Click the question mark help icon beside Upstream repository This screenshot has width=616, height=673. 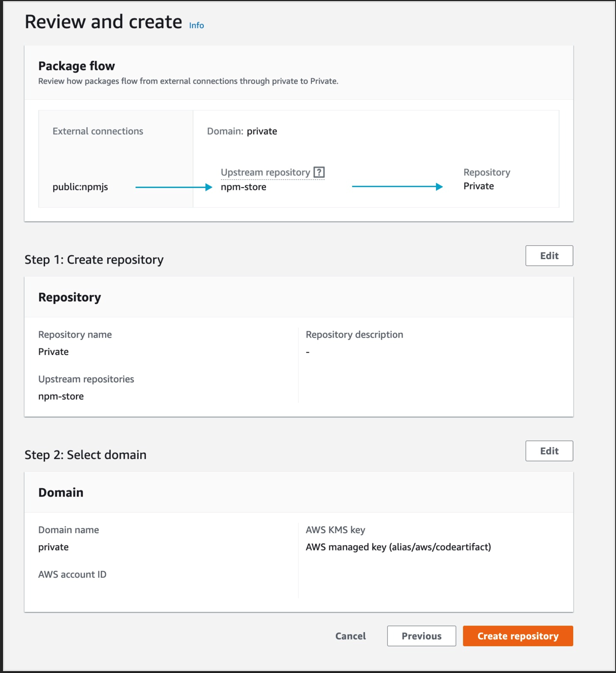click(319, 173)
